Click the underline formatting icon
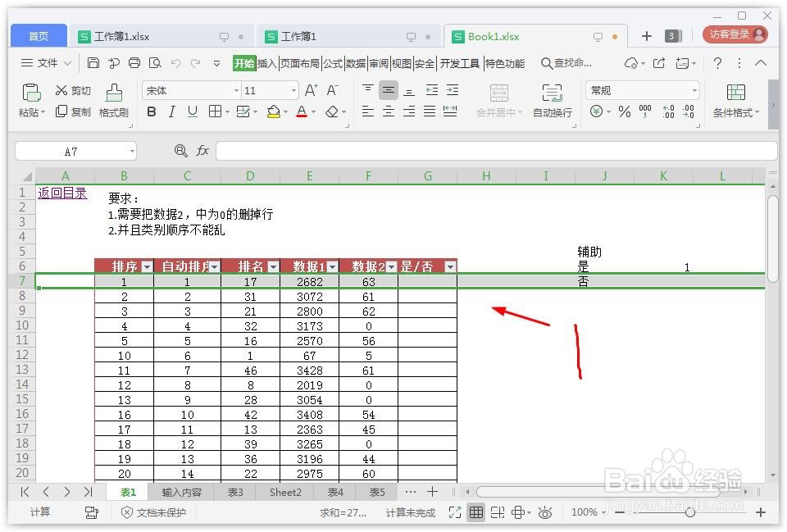The height and width of the screenshot is (532, 787). pyautogui.click(x=191, y=111)
